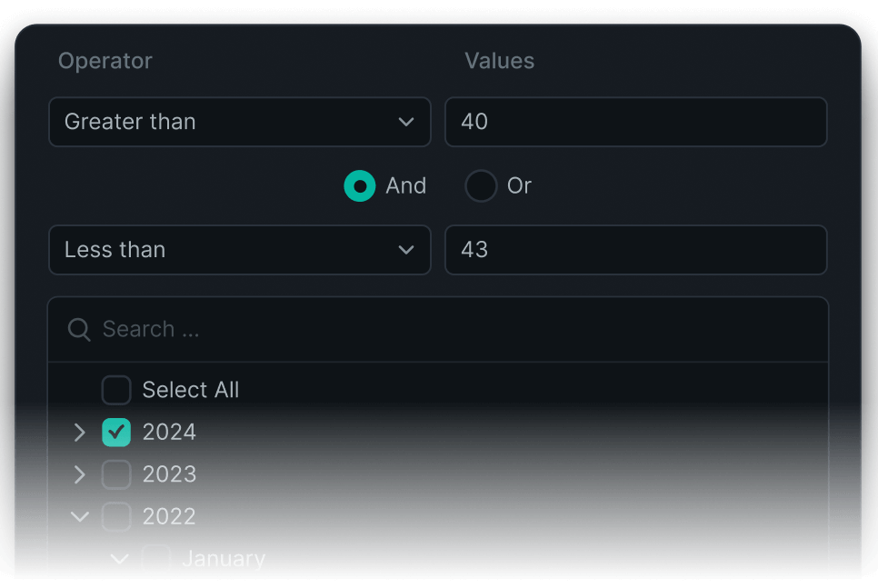
Task: Click the search magnifier icon
Action: click(79, 329)
